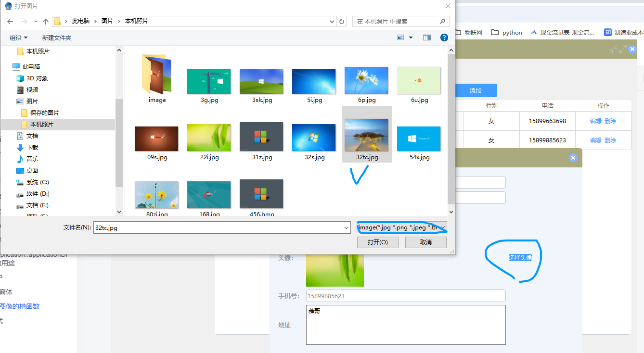Open the view options dropdown arrow
The height and width of the screenshot is (353, 644).
point(411,38)
